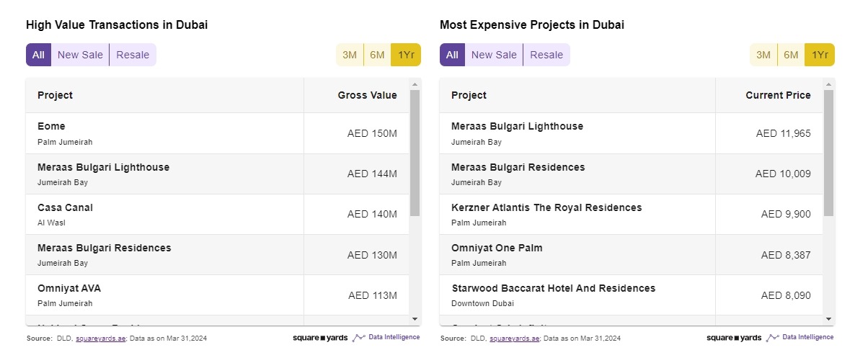Click the AED 11,965 current price
868x363 pixels.
(784, 133)
